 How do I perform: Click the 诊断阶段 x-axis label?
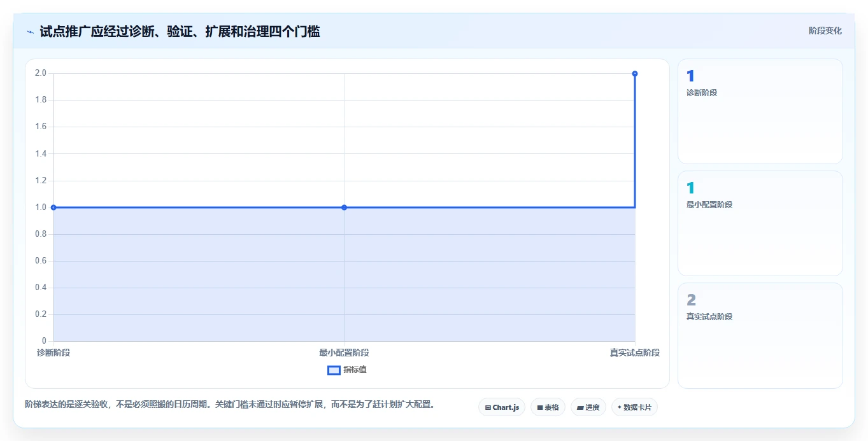point(53,353)
